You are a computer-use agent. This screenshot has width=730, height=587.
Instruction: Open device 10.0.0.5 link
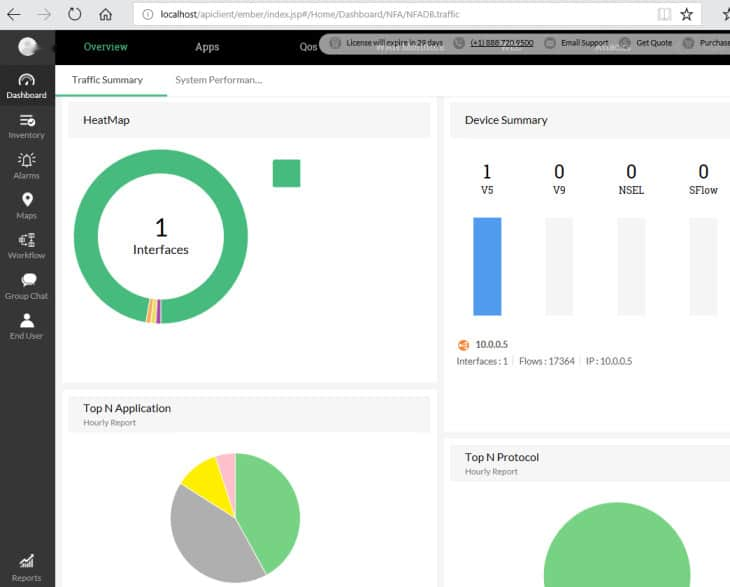pyautogui.click(x=491, y=345)
